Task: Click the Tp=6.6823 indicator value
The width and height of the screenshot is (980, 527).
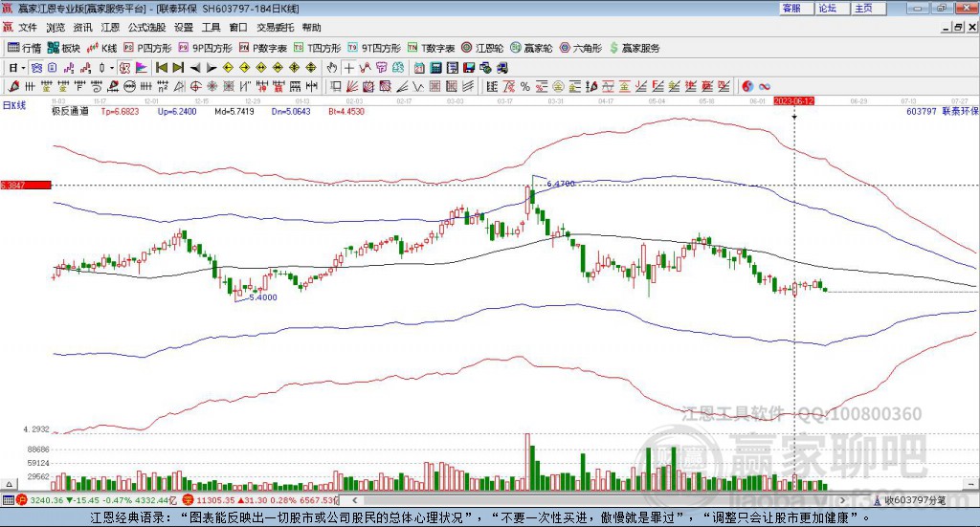Action: [x=120, y=111]
